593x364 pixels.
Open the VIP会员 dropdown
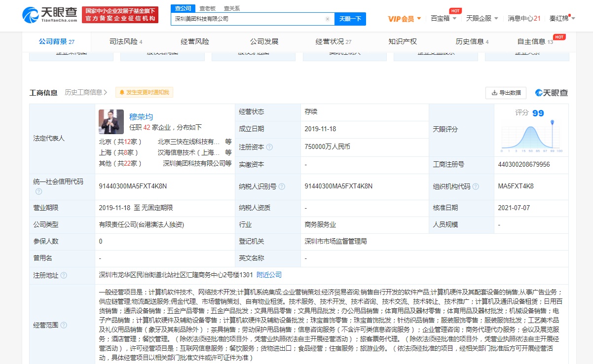[x=405, y=19]
